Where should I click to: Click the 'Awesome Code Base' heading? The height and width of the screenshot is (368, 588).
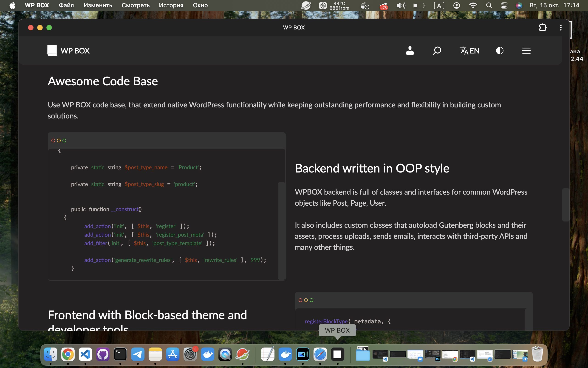coord(103,81)
